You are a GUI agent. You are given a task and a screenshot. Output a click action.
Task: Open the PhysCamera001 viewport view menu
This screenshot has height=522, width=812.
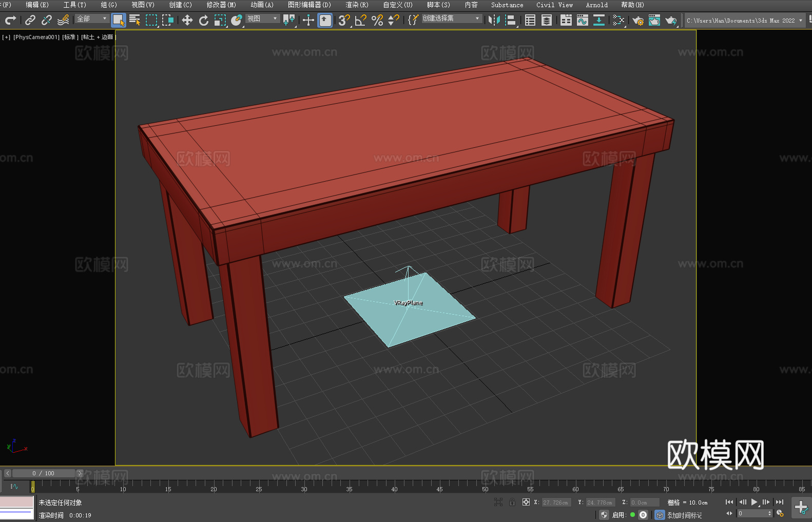coord(36,37)
